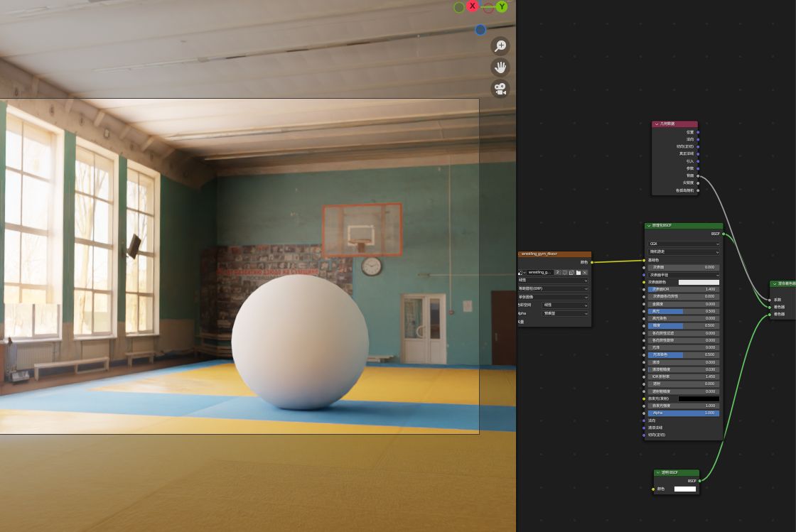This screenshot has height=532, width=796.
Task: Click the Specular Tint (高光染色) 0.000 slider
Action: pos(684,318)
